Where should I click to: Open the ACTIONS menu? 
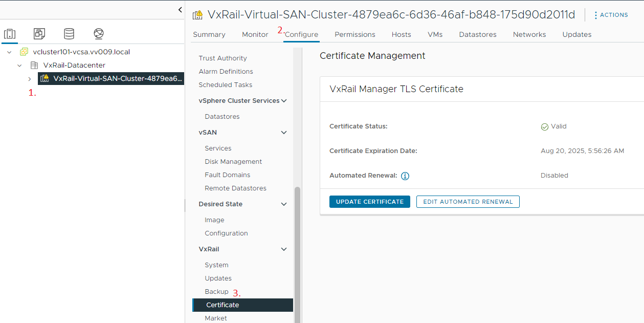coord(611,14)
